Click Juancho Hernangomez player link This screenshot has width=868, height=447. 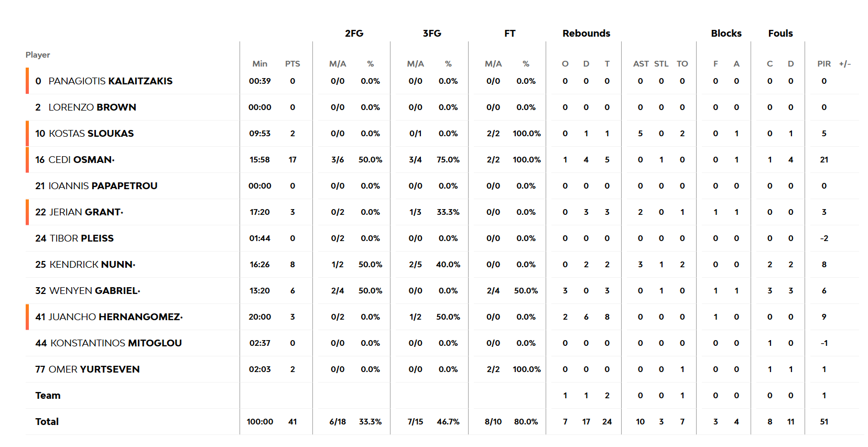tap(114, 317)
